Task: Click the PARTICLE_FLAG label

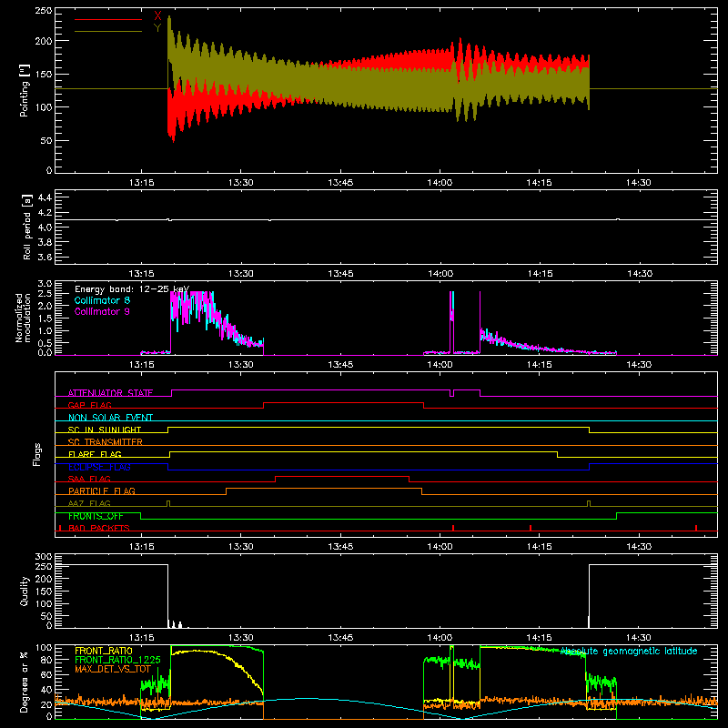Action: 102,490
